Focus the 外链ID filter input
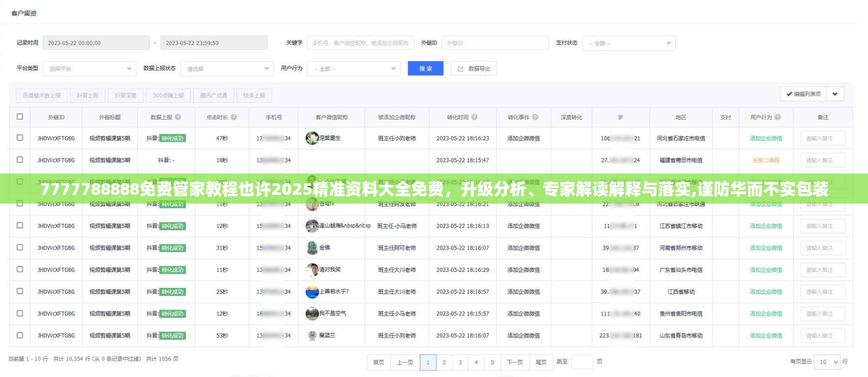The width and height of the screenshot is (868, 377). [x=495, y=43]
